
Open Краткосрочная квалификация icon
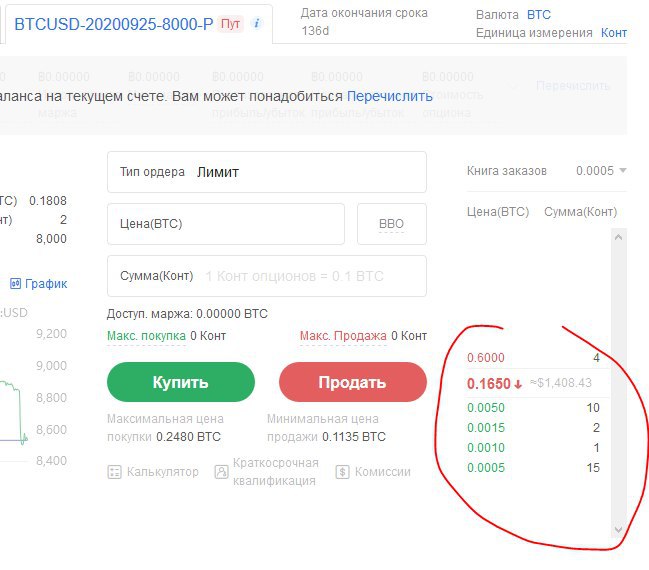point(221,471)
